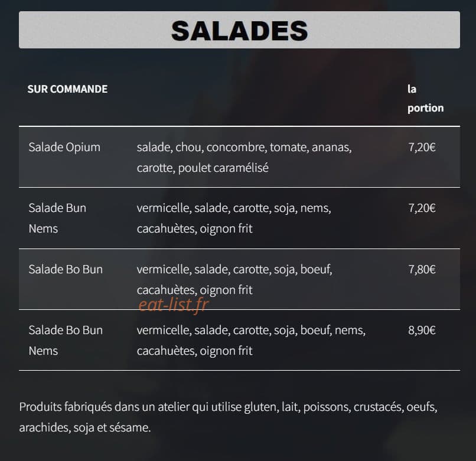Select the Salade Bo Bun Nems item name
Image resolution: width=476 pixels, height=461 pixels.
pyautogui.click(x=66, y=340)
